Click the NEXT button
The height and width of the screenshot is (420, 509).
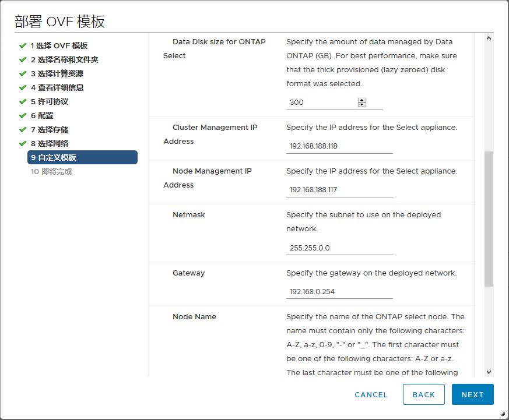[x=473, y=395]
